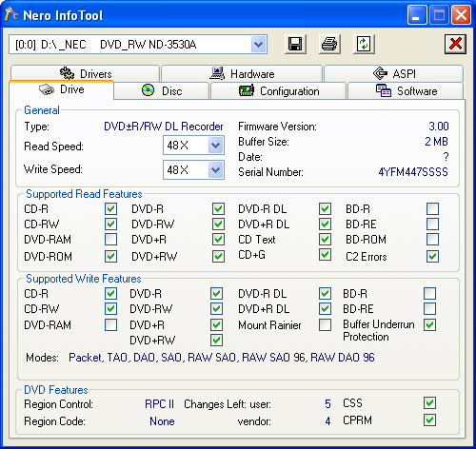Save drive info with floppy disk icon
Image resolution: width=476 pixels, height=449 pixels.
click(x=295, y=44)
